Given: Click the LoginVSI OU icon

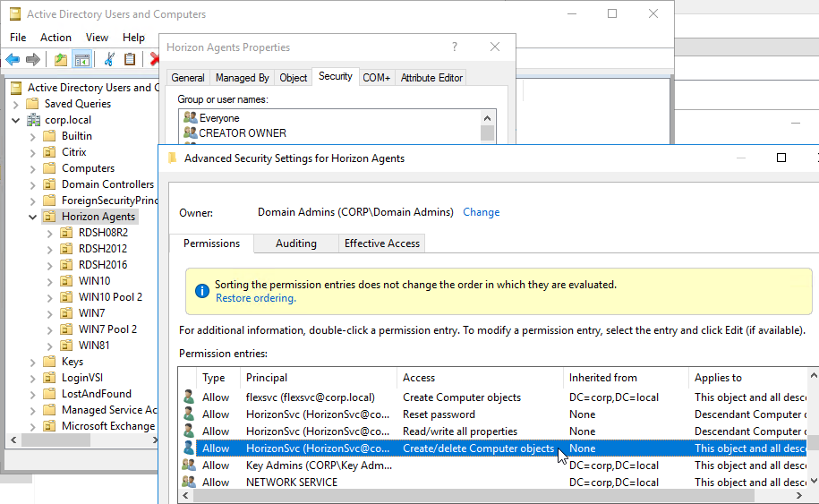Looking at the screenshot, I should (x=49, y=378).
